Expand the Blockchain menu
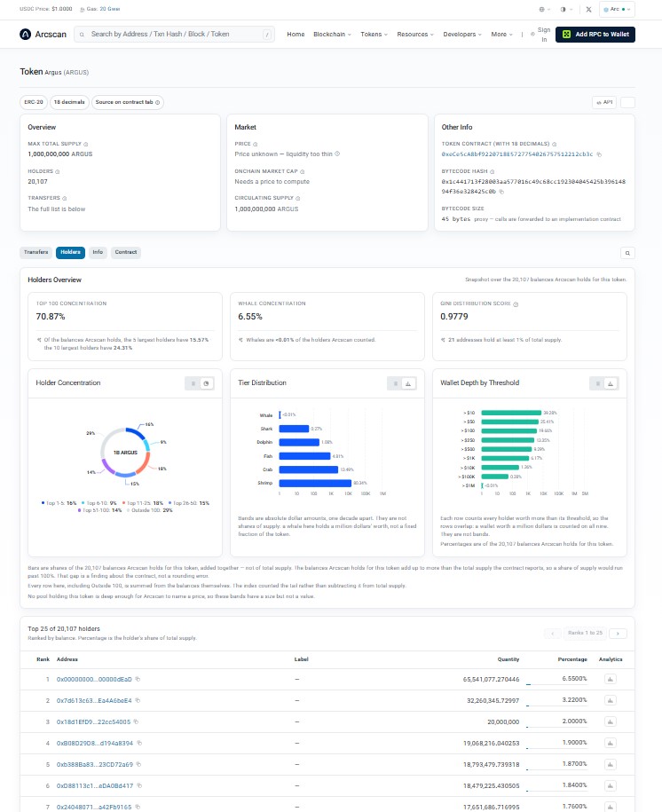Screen dimensions: 662x812 (332, 35)
